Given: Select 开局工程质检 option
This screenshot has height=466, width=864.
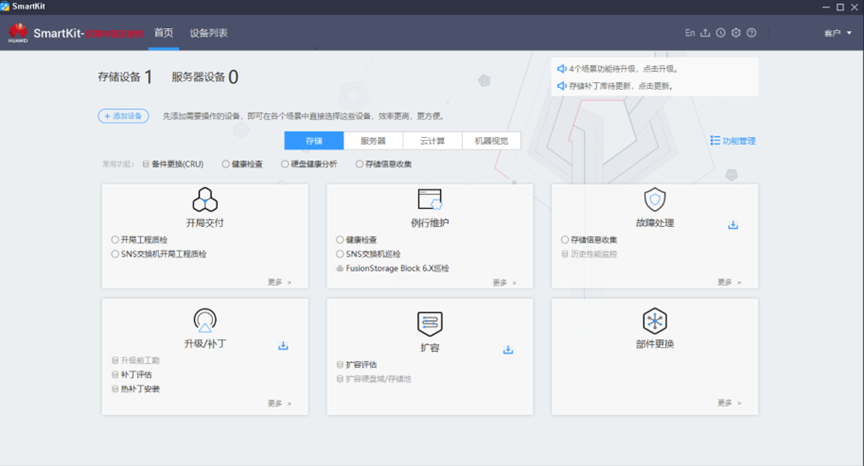Looking at the screenshot, I should (x=139, y=240).
